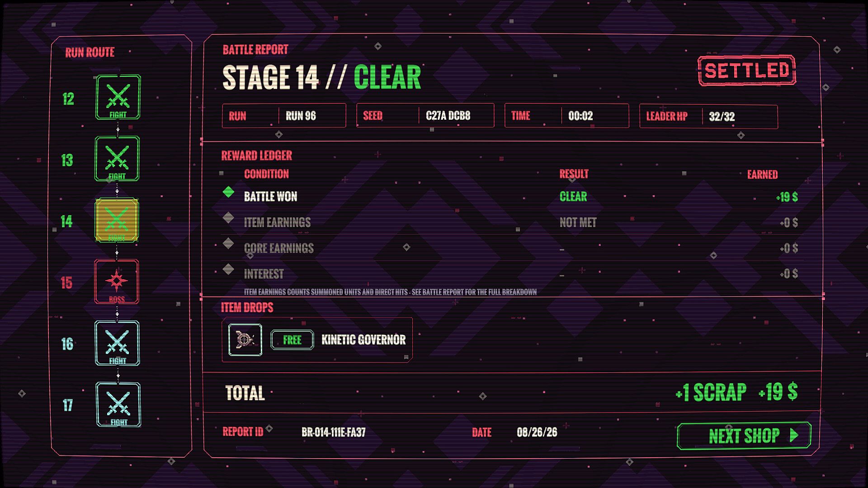Expand the Interest ledger row

click(511, 273)
